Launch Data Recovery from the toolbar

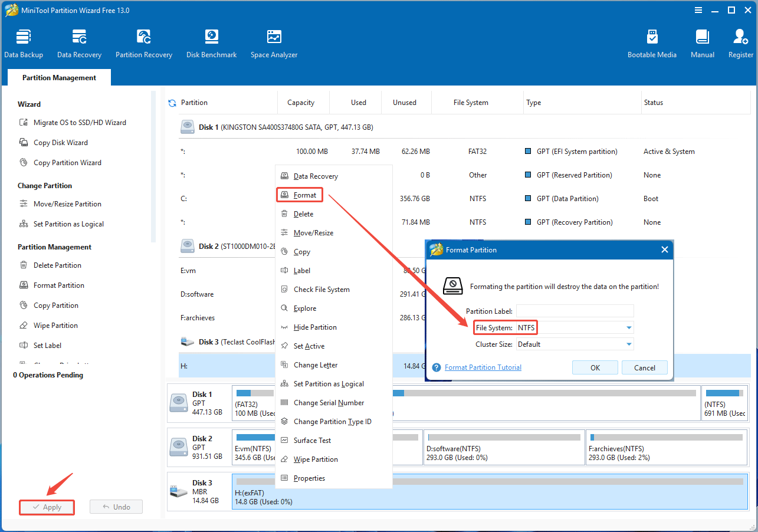click(79, 41)
